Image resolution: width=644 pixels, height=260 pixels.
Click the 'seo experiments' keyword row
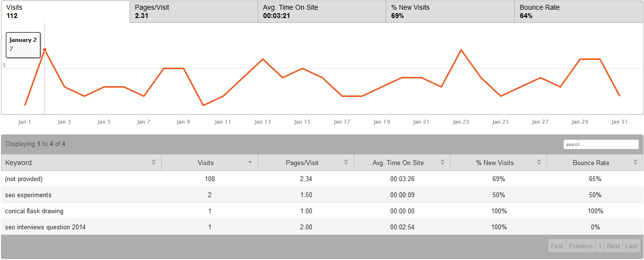[28, 195]
